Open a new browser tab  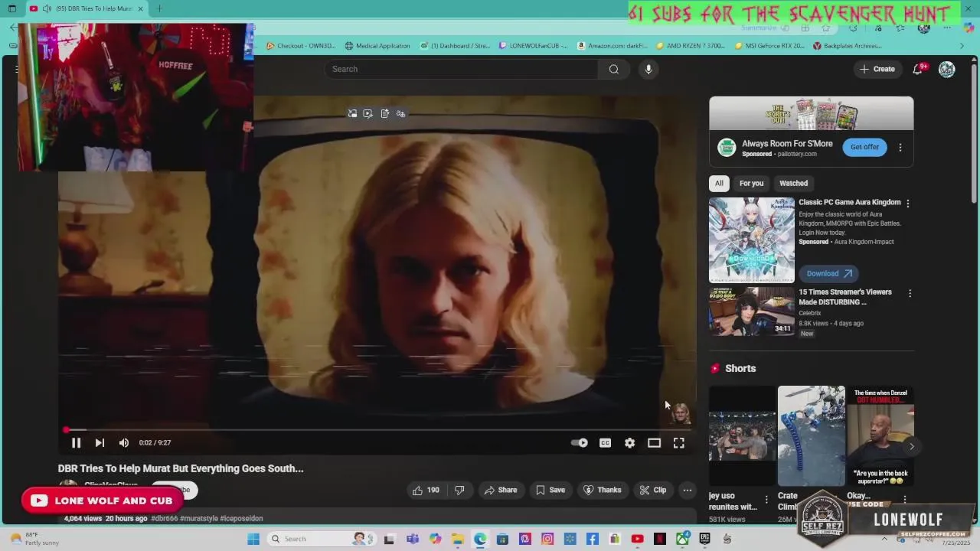pos(159,8)
